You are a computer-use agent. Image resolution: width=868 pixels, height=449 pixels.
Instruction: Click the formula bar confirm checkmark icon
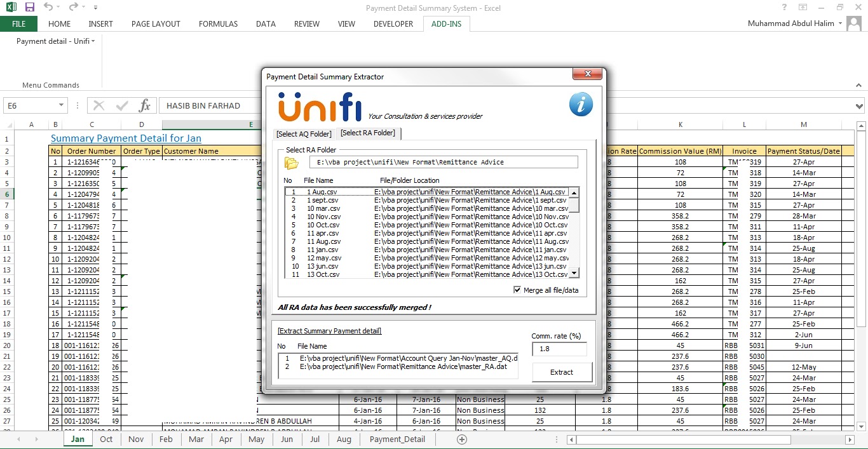pos(121,105)
